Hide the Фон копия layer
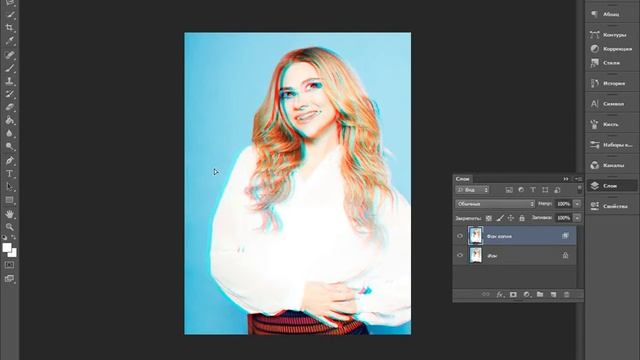 [460, 236]
